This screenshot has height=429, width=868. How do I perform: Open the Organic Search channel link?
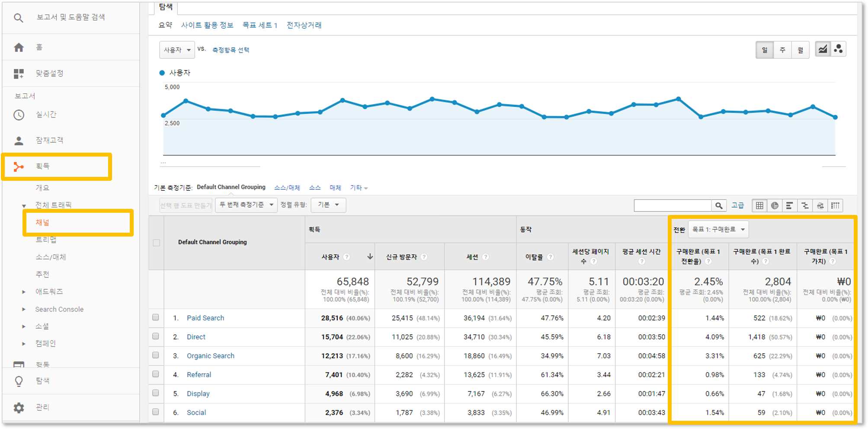(210, 355)
